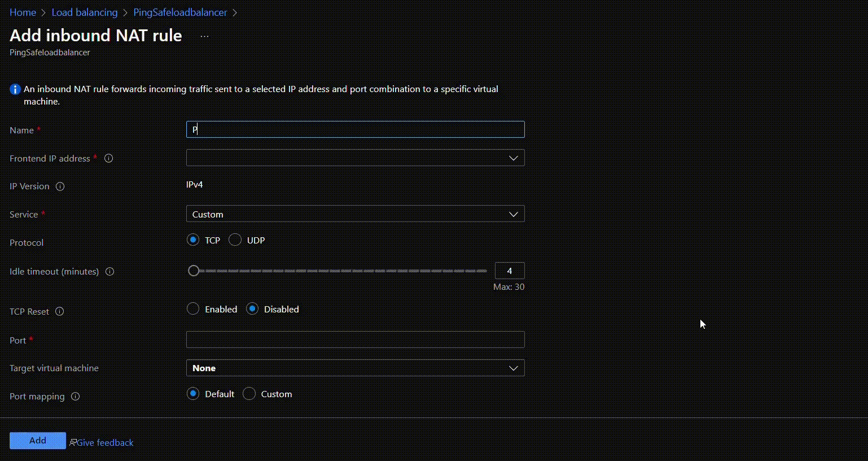
Task: Open the ellipsis menu beside page title
Action: [204, 36]
